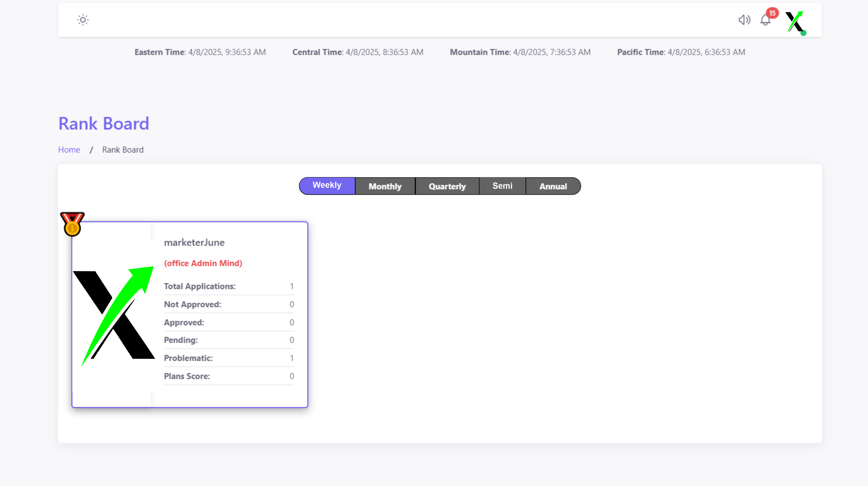Select the Weekly tab
Image resolution: width=868 pixels, height=486 pixels.
pos(327,186)
